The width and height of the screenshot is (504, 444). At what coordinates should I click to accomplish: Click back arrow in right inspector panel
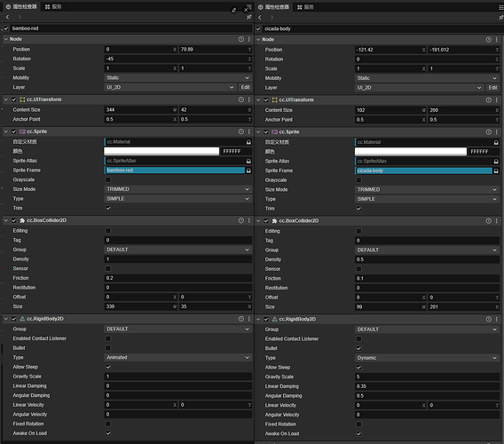[x=260, y=18]
